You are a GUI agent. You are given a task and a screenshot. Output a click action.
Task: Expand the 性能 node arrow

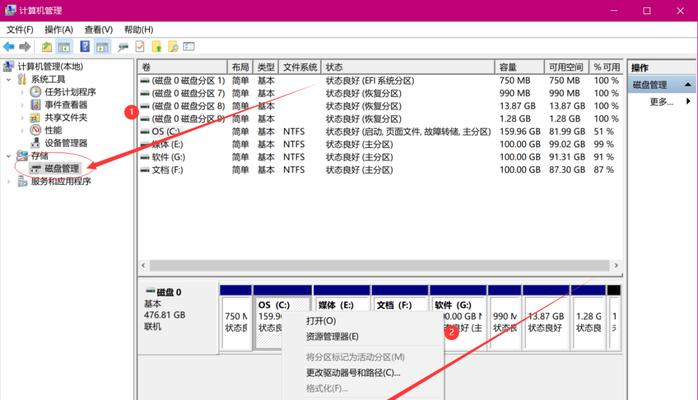point(22,130)
